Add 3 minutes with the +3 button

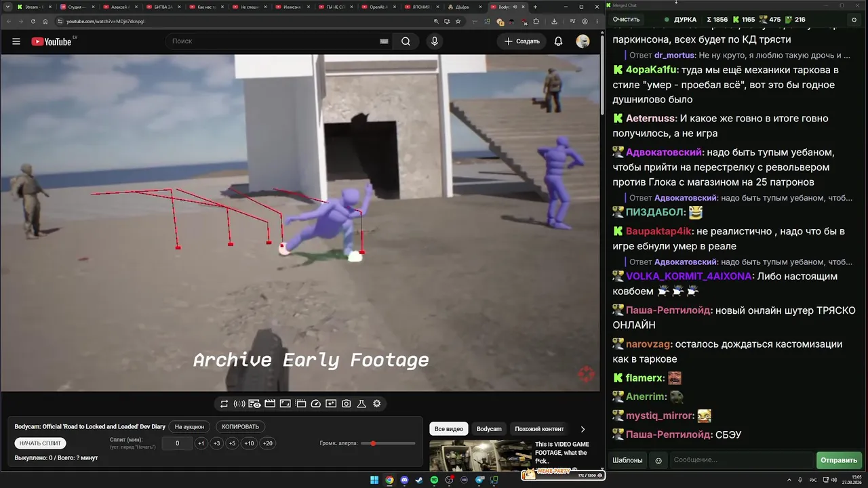(x=216, y=443)
